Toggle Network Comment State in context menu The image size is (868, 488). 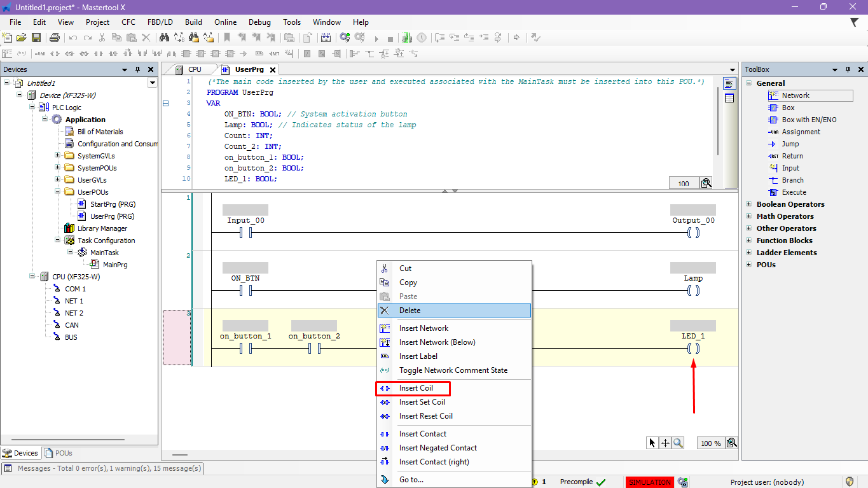[453, 370]
